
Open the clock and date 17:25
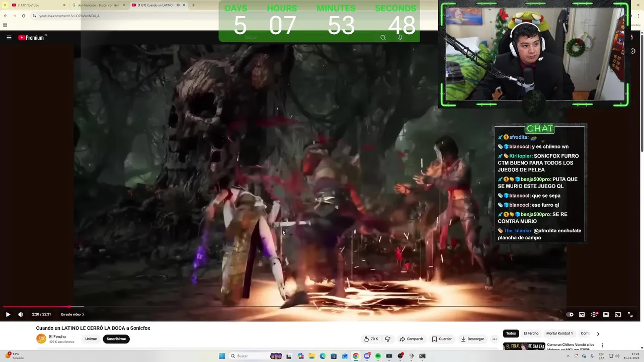tap(630, 356)
